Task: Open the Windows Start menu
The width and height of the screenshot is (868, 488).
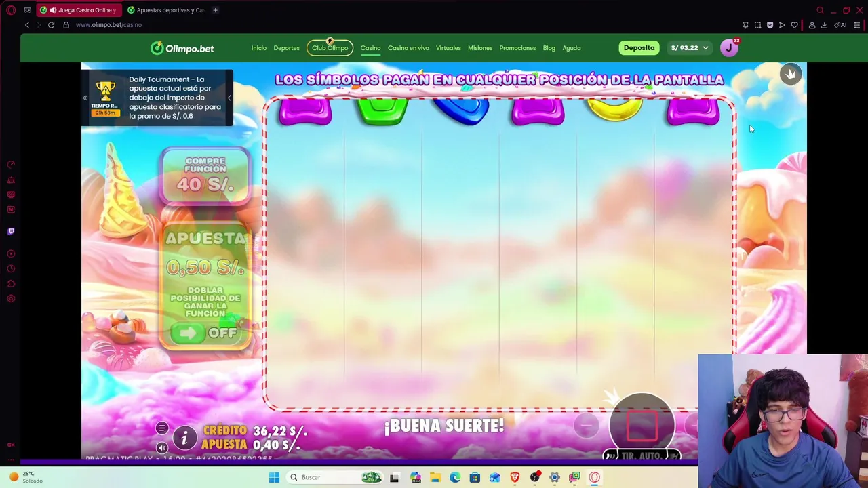Action: pyautogui.click(x=274, y=477)
